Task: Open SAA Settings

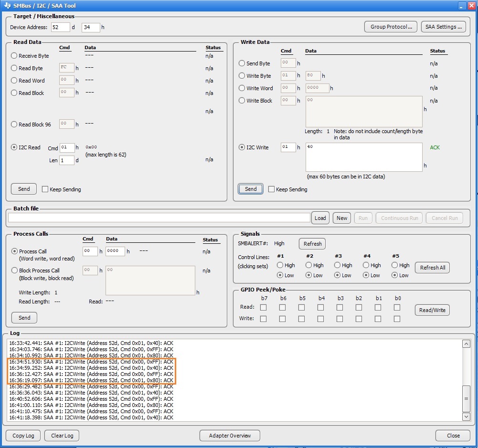Action: (x=444, y=27)
